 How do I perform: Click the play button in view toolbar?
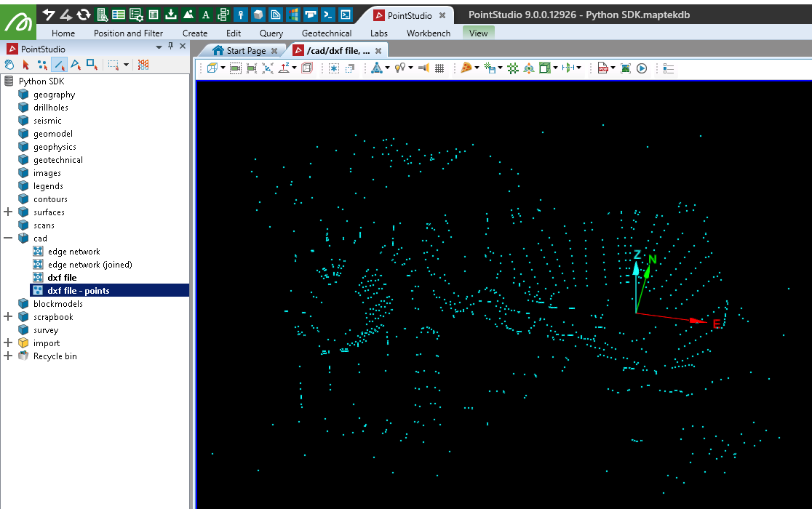tap(642, 68)
